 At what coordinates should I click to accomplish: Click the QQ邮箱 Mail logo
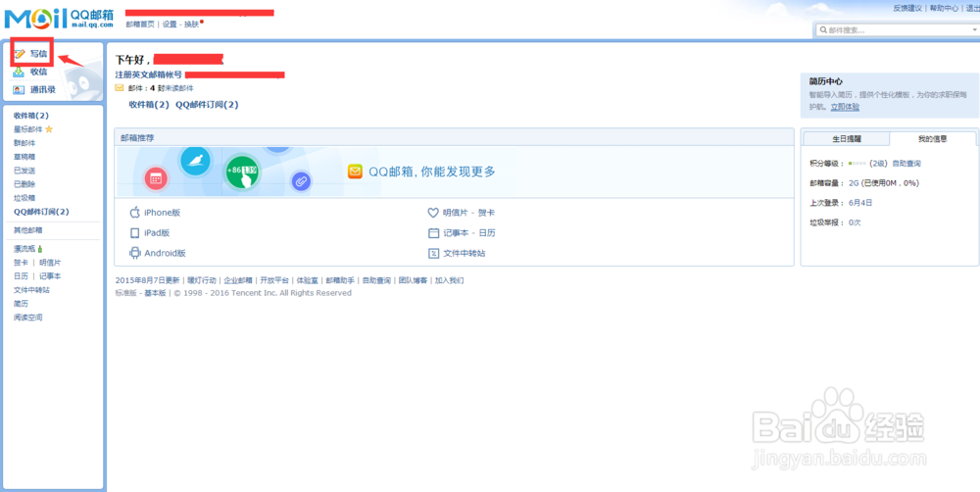point(59,19)
